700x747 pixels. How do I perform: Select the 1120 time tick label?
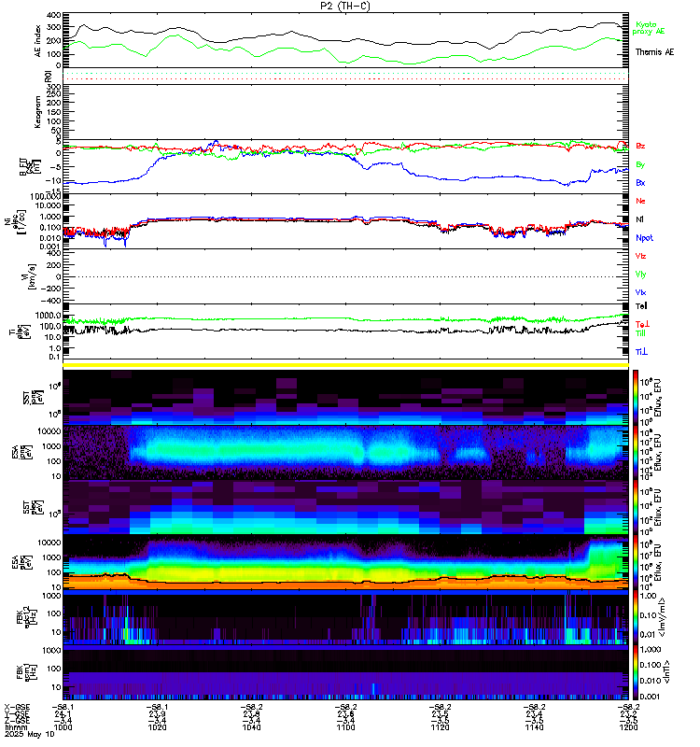[440, 727]
